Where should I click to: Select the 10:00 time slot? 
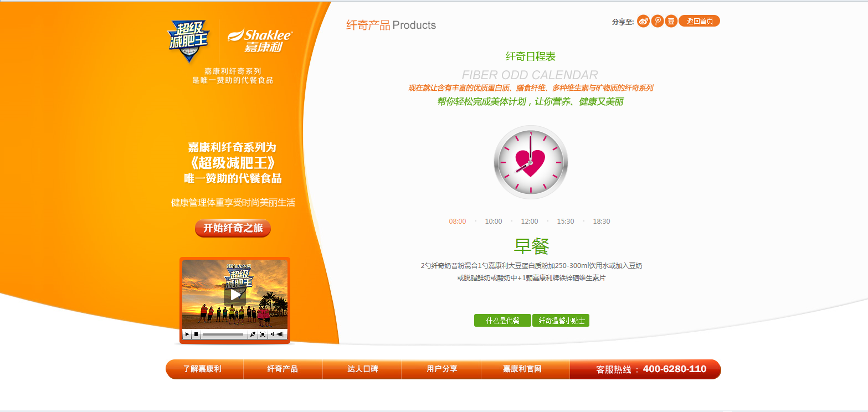pos(494,222)
